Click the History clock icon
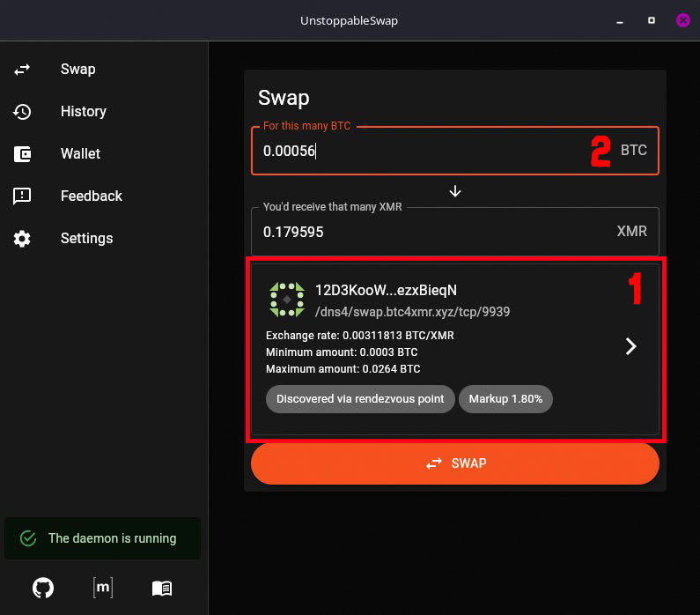The height and width of the screenshot is (615, 700). [x=22, y=112]
